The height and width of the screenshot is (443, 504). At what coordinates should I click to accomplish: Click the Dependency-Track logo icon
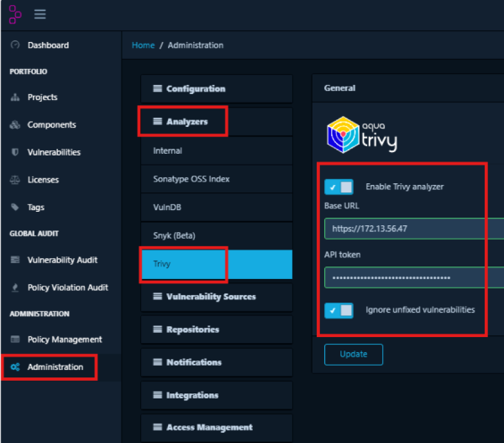(14, 14)
